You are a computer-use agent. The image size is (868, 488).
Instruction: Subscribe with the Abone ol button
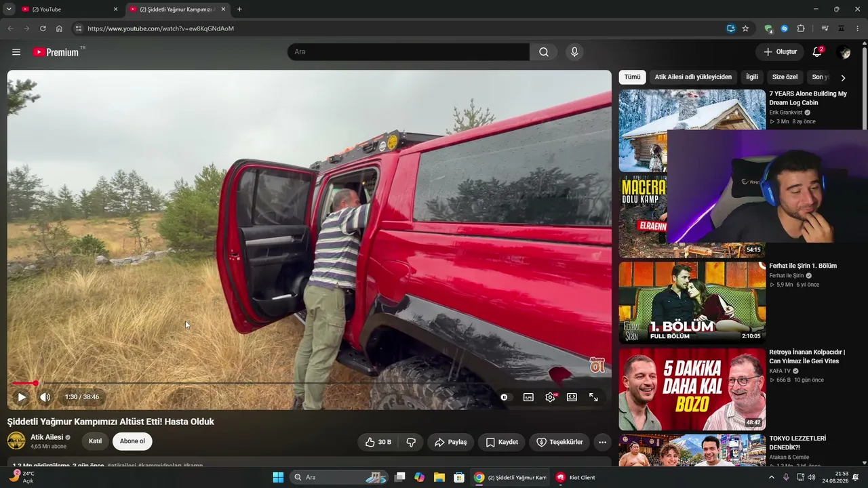click(x=132, y=441)
